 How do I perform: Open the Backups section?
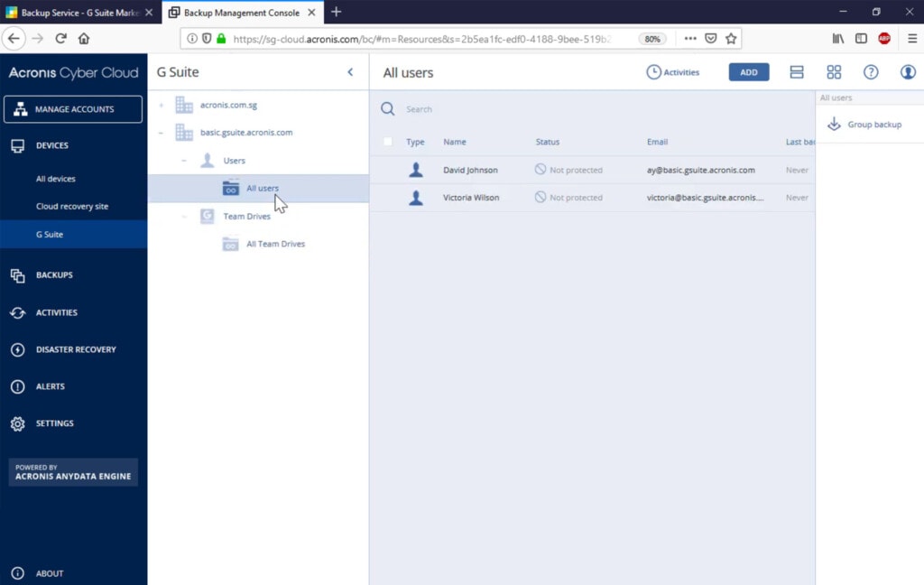pos(54,275)
